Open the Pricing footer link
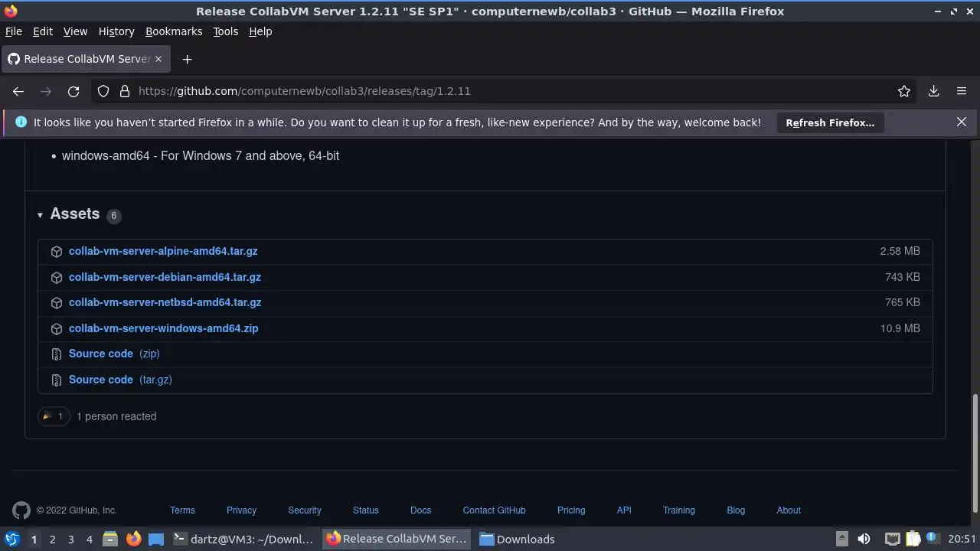Screen dimensions: 980x551 [571, 510]
